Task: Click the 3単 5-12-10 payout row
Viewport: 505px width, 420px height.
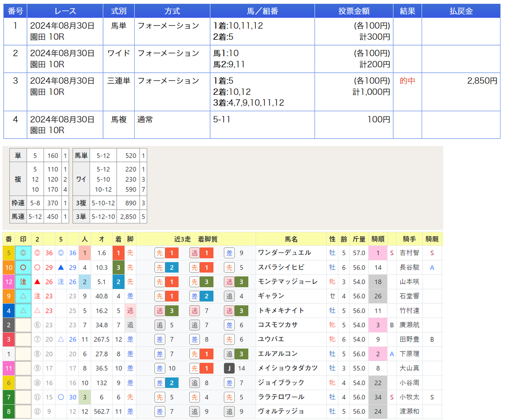Action: pos(110,217)
